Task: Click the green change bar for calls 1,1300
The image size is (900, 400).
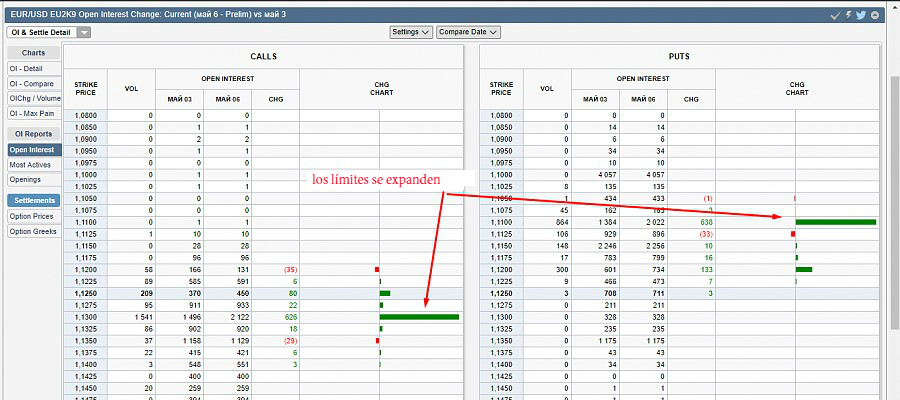Action: [x=419, y=317]
